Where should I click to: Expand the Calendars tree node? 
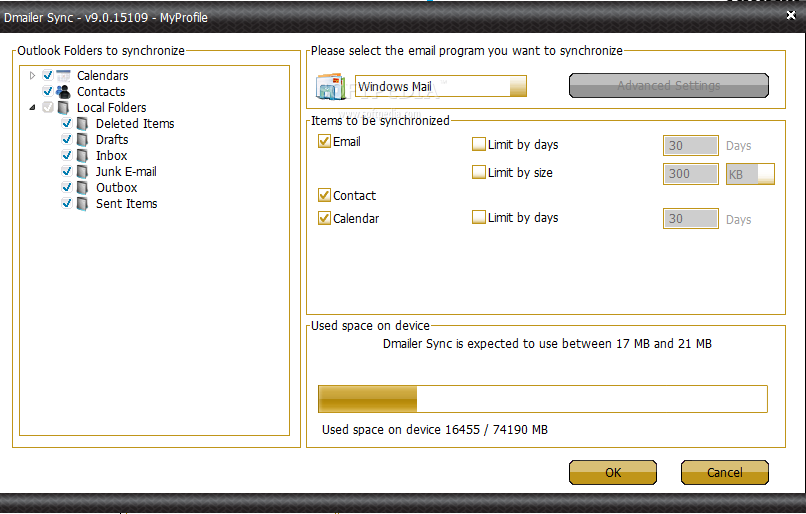tap(32, 76)
